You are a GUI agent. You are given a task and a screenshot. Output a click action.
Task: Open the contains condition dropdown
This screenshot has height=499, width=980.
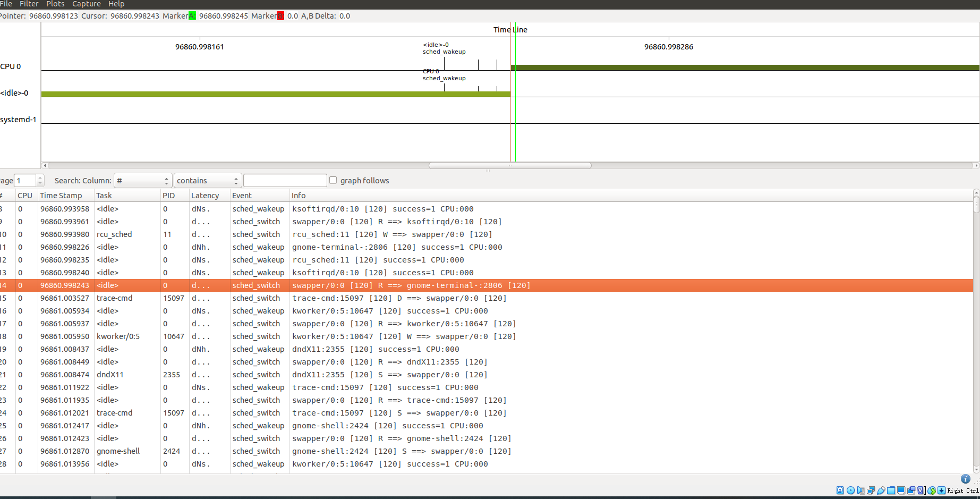[207, 180]
